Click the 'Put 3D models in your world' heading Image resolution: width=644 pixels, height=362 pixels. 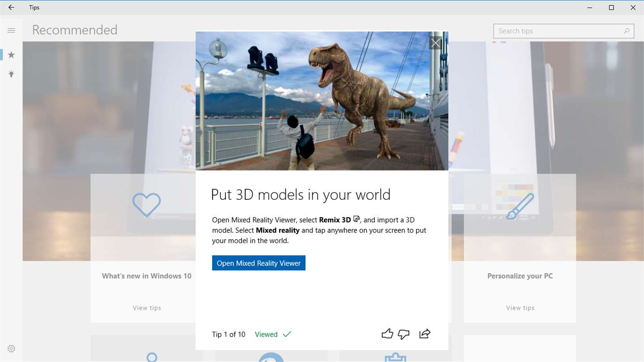tap(301, 194)
